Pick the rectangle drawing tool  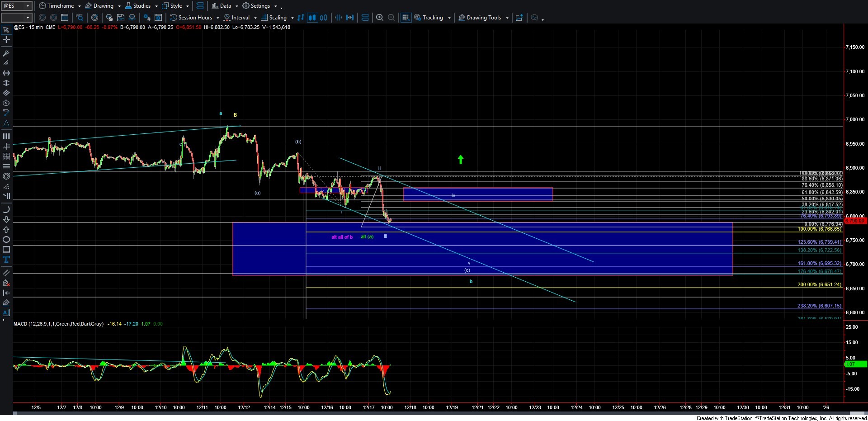(x=6, y=250)
